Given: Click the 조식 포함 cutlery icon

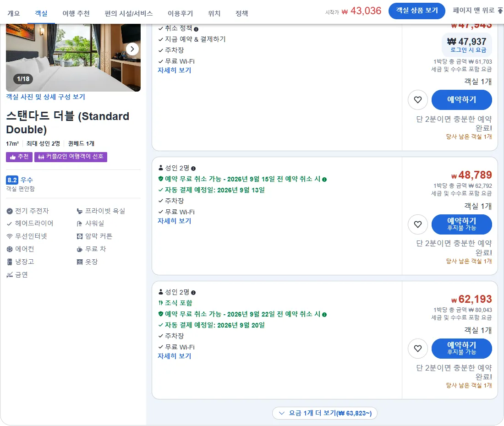Looking at the screenshot, I should (161, 303).
